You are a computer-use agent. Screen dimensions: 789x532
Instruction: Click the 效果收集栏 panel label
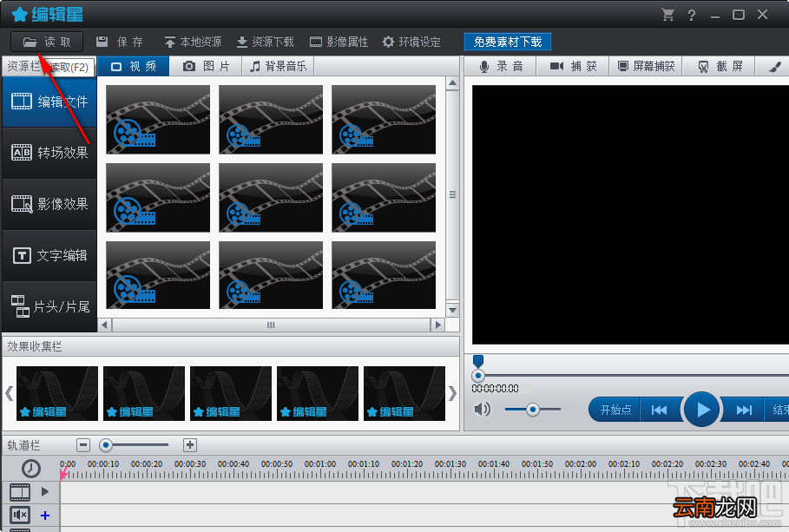pyautogui.click(x=34, y=347)
